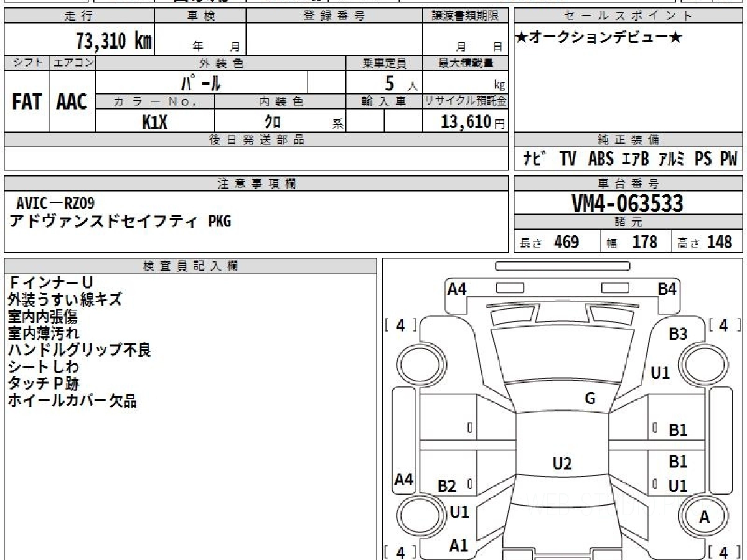The width and height of the screenshot is (747, 560).
Task: Select the AVIC-RZ09 note line
Action: click(56, 203)
